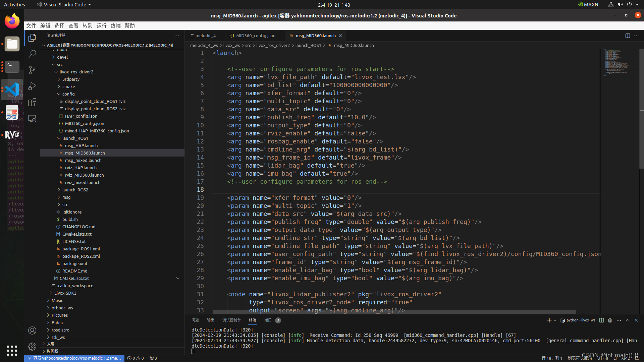The image size is (644, 362).
Task: Switch to MID360_config.json editor tab
Action: (255, 36)
